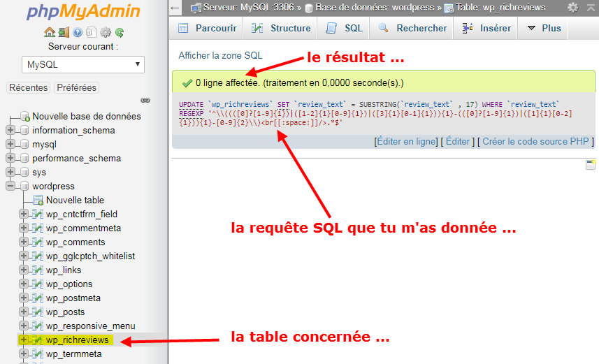The width and height of the screenshot is (599, 364).
Task: Open the query console note icon
Action: coord(591,165)
